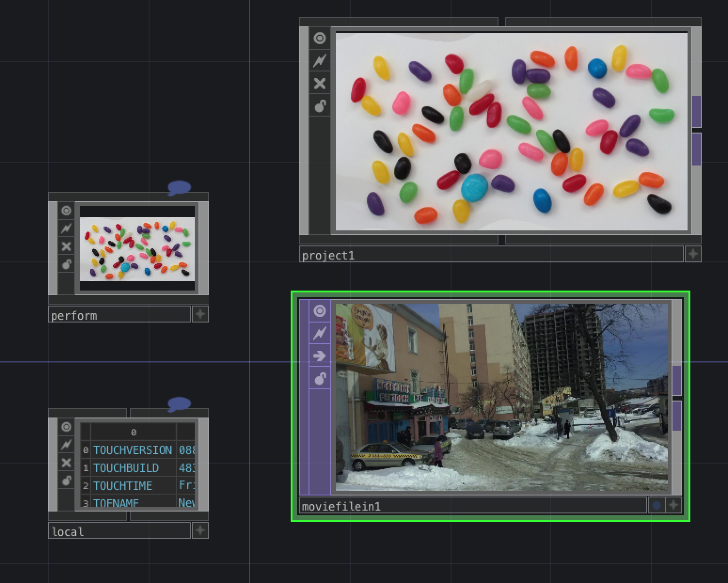Toggle the viewer active flag on project1
Image resolution: width=728 pixels, height=583 pixels.
(320, 39)
